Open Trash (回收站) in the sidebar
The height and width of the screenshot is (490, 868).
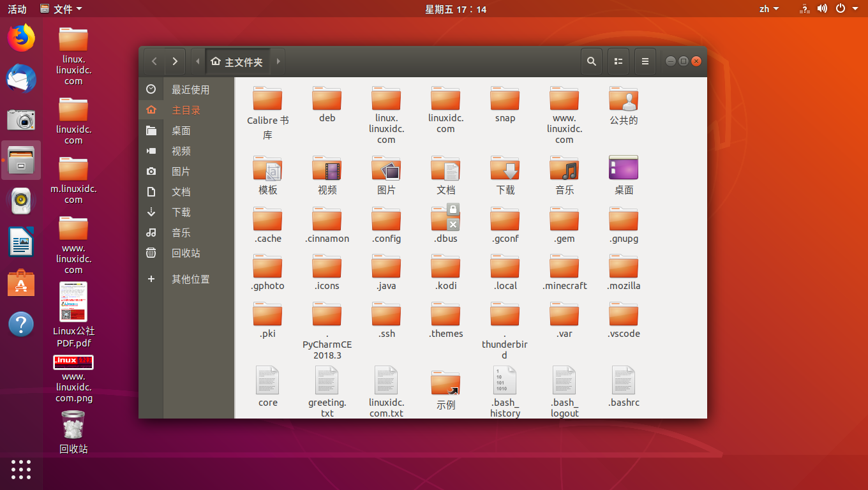tap(186, 253)
